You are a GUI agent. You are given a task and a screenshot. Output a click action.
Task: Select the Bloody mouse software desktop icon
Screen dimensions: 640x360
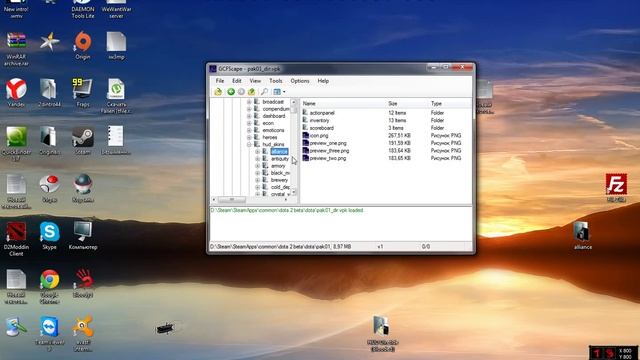coord(83,284)
